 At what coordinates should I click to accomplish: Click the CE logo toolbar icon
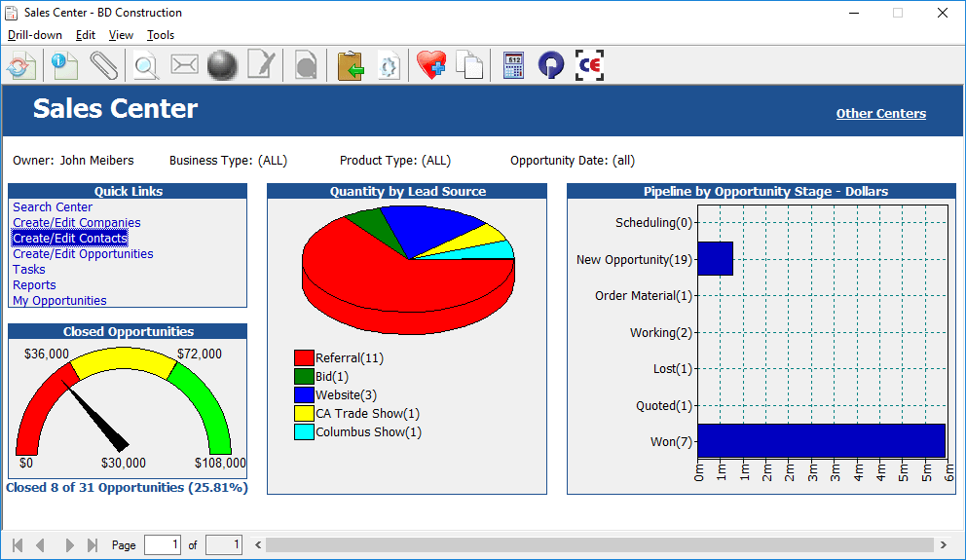[x=589, y=65]
